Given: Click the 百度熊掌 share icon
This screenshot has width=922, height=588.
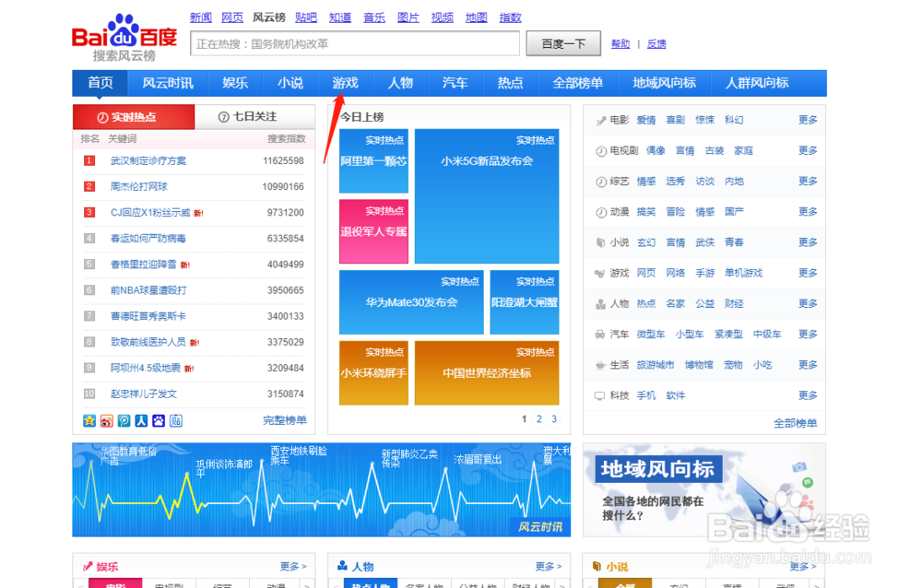Looking at the screenshot, I should (158, 420).
